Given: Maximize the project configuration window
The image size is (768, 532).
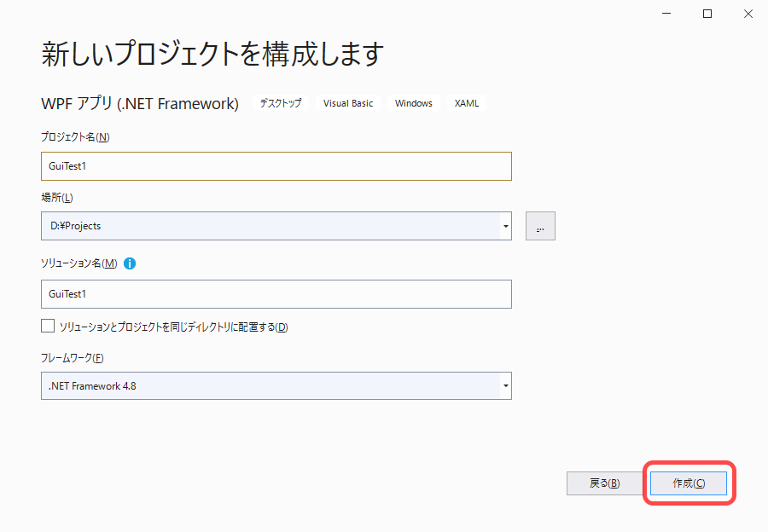Looking at the screenshot, I should tap(707, 14).
